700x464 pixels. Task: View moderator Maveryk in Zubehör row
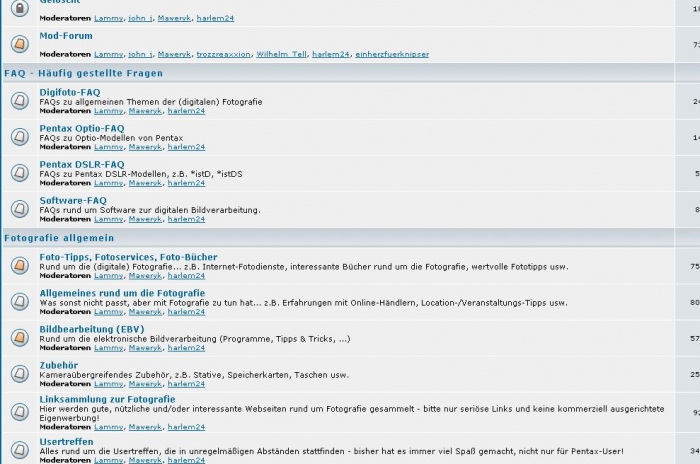[x=145, y=384]
